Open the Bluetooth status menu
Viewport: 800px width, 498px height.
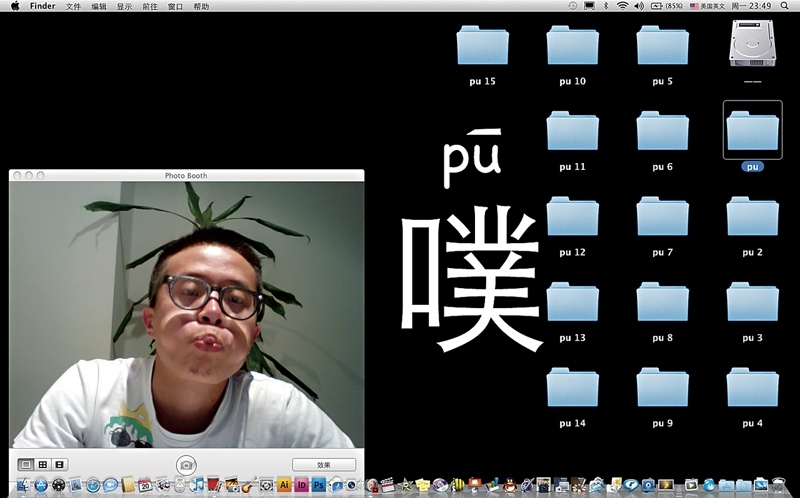(606, 6)
